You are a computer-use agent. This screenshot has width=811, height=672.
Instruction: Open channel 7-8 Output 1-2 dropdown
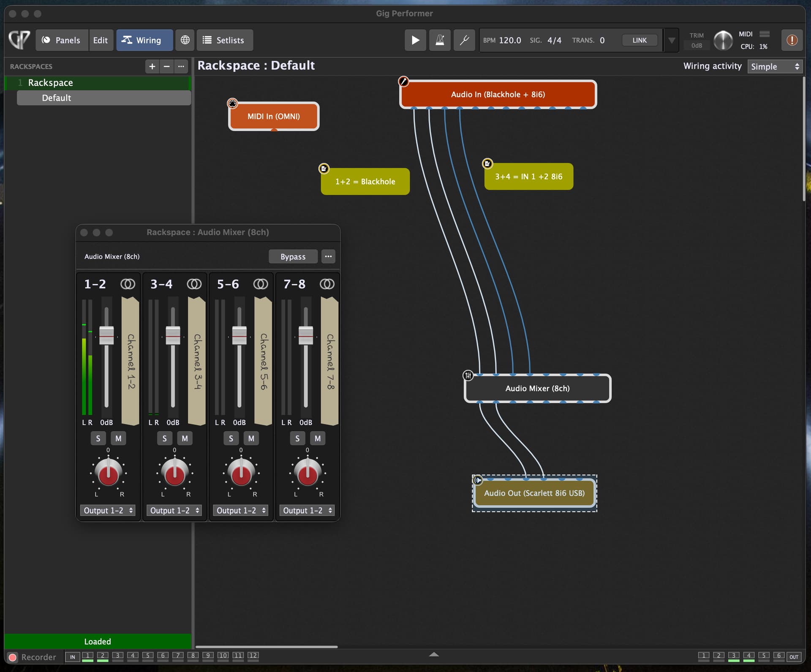click(308, 510)
